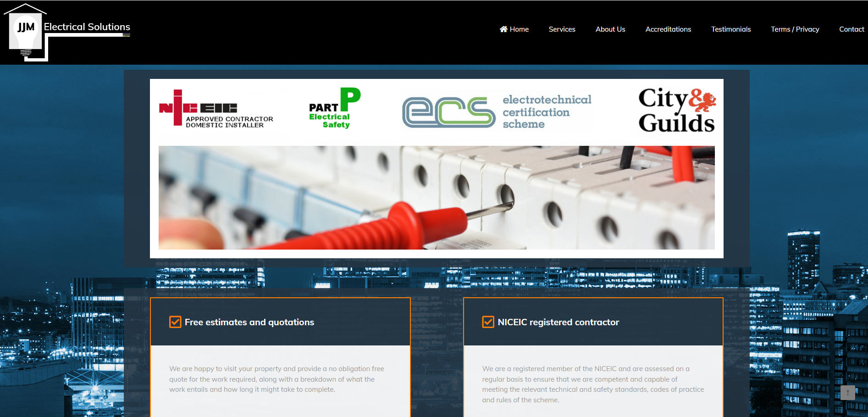
Task: Click the JJM Electrical Solutions logo
Action: pyautogui.click(x=67, y=32)
